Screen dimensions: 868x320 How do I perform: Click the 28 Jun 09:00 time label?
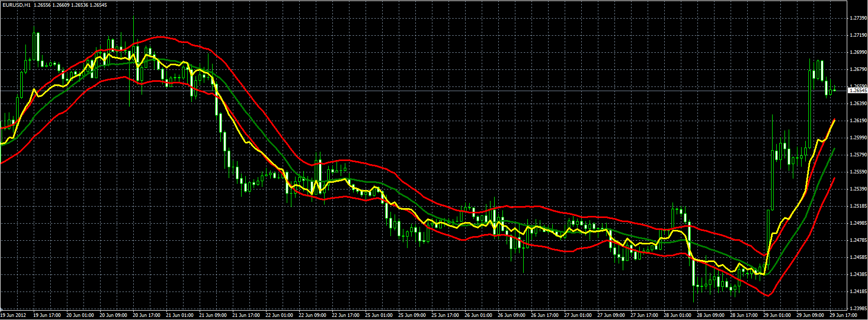click(710, 315)
